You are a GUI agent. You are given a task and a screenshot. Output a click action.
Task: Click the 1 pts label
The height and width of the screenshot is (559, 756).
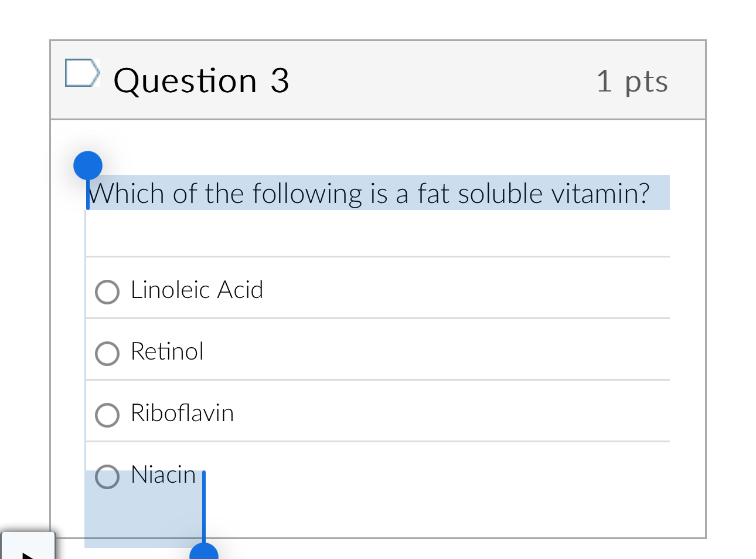click(x=632, y=82)
